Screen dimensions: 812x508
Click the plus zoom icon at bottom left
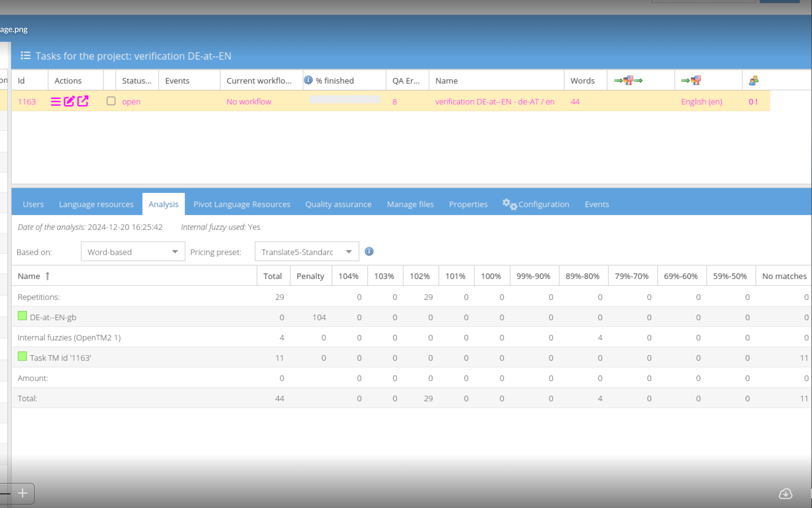23,493
